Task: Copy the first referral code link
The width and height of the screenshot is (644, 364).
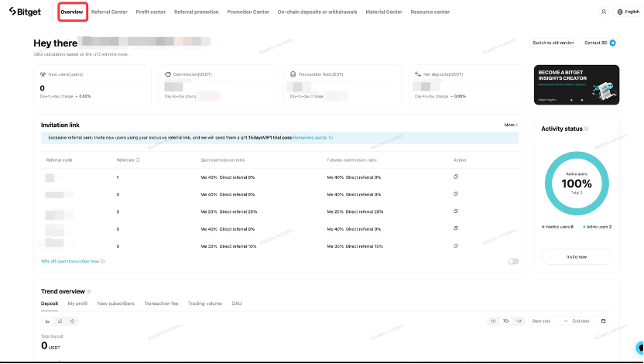Action: pos(456,177)
